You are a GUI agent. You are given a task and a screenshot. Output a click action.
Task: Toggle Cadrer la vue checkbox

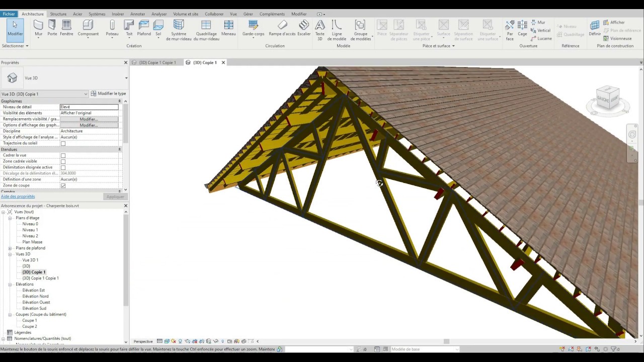point(63,155)
